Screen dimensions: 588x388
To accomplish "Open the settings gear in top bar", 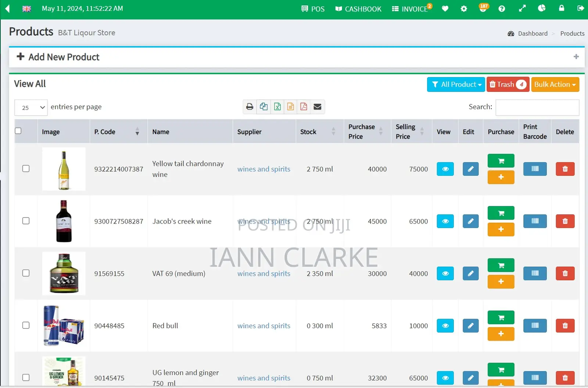I will (464, 8).
